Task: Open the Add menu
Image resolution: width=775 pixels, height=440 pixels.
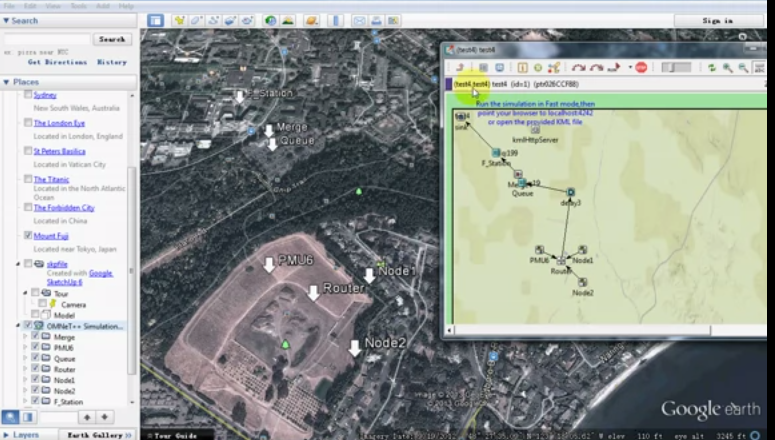Action: point(103,6)
